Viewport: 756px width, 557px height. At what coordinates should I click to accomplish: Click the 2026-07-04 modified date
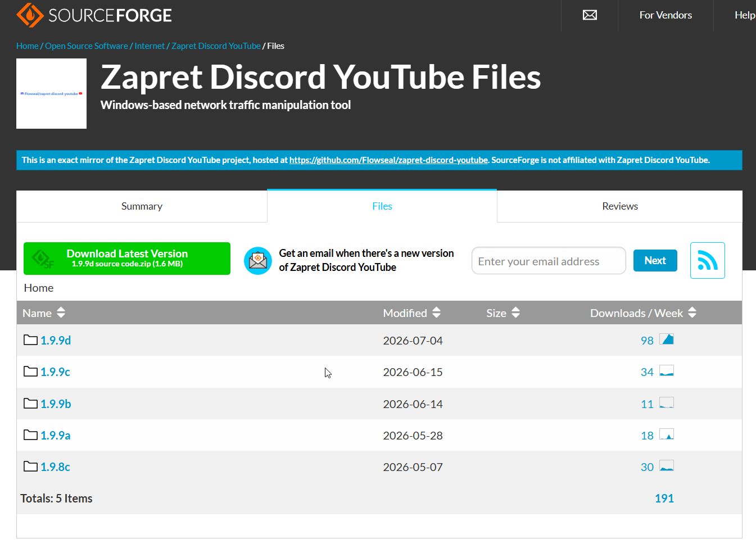[413, 341]
